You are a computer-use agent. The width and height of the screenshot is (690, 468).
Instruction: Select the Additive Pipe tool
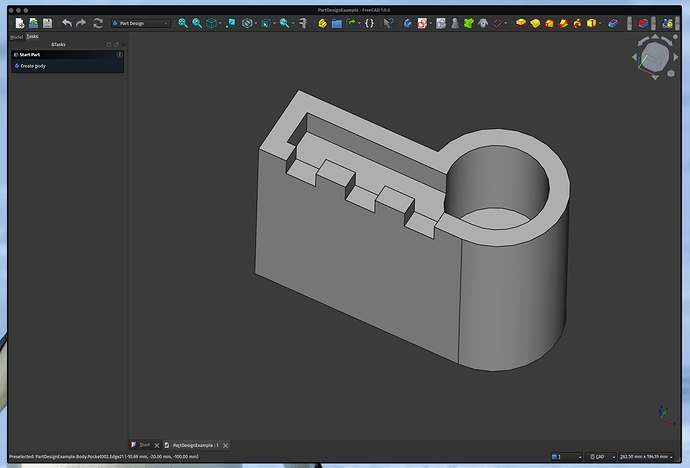[563, 23]
